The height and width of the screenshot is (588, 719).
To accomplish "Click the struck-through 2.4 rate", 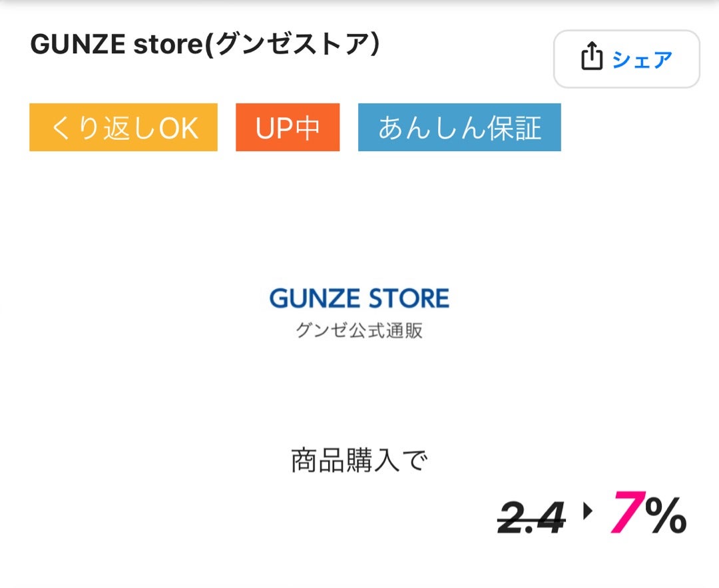I will 531,517.
